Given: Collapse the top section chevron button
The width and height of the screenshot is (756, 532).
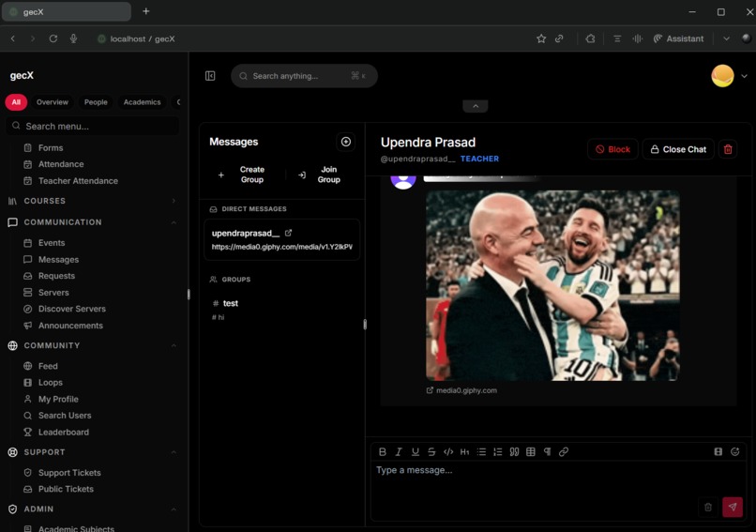Looking at the screenshot, I should tap(476, 106).
